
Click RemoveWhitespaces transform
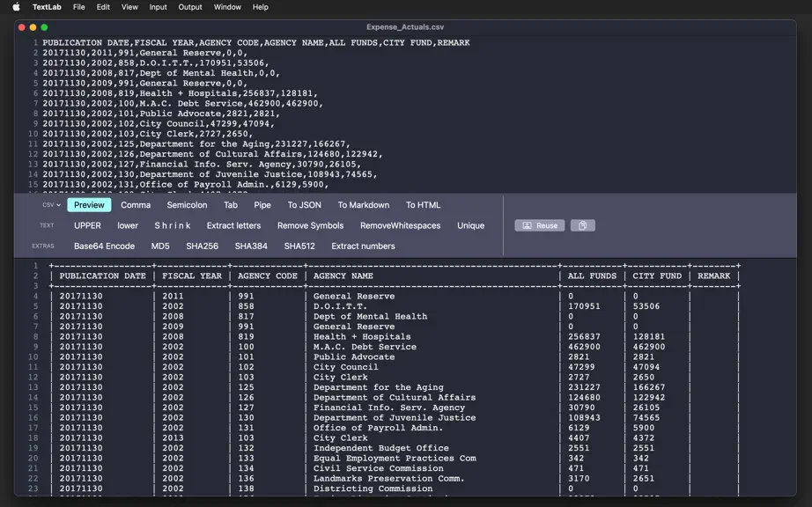click(x=401, y=225)
